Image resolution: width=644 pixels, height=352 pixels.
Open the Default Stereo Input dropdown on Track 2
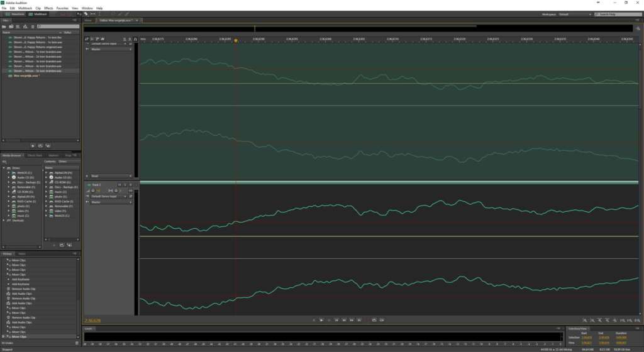[x=109, y=197]
